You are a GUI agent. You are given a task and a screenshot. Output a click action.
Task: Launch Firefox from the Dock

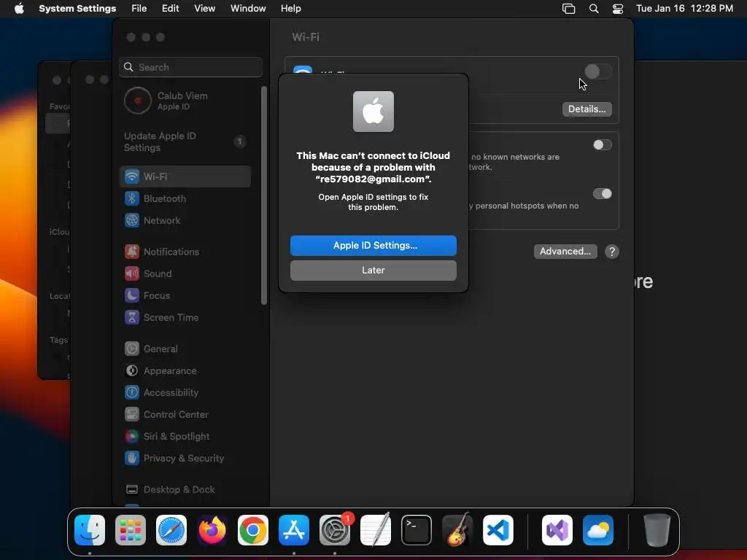click(x=212, y=530)
